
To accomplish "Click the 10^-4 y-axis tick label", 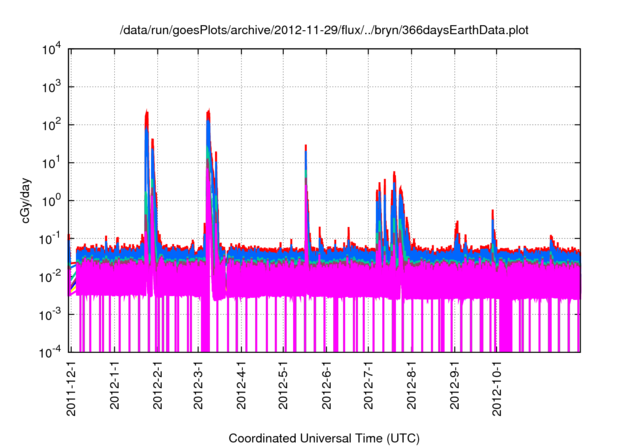I will click(x=52, y=351).
